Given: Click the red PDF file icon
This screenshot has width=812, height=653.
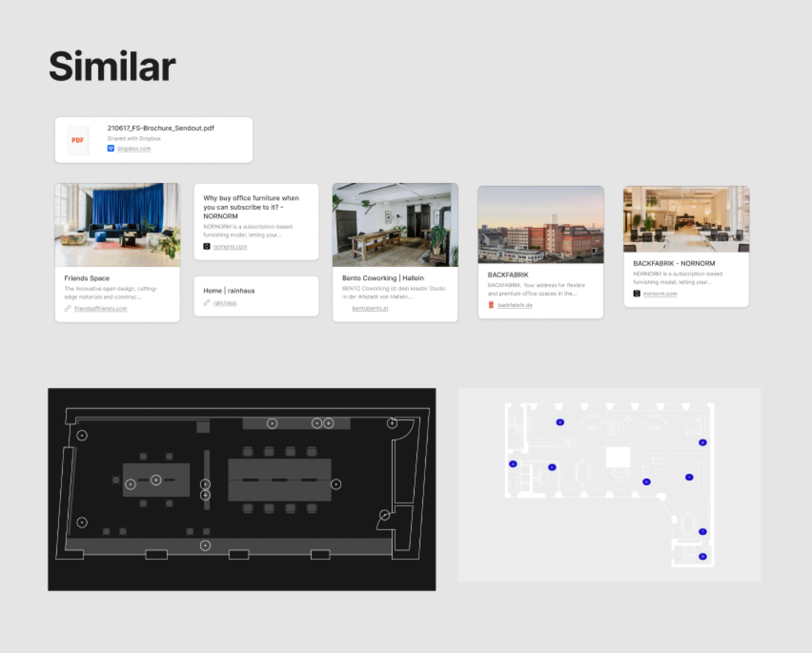Looking at the screenshot, I should (x=78, y=140).
